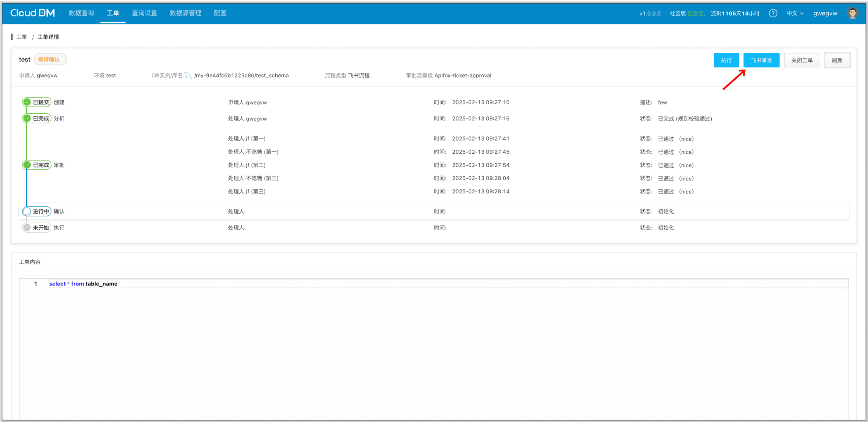This screenshot has height=422, width=868.
Task: Click the 飞书审批 button
Action: click(761, 60)
